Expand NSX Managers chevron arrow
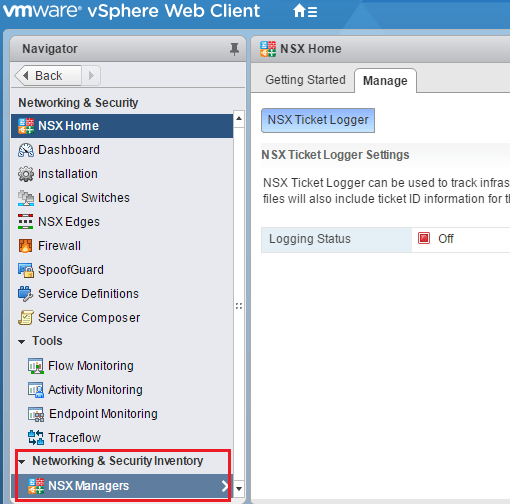The width and height of the screenshot is (510, 504). pos(225,486)
